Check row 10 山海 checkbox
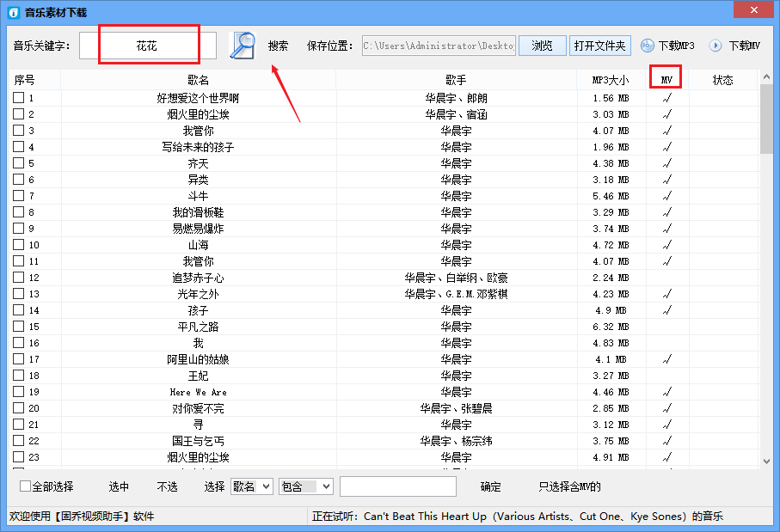780x532 pixels. (18, 244)
